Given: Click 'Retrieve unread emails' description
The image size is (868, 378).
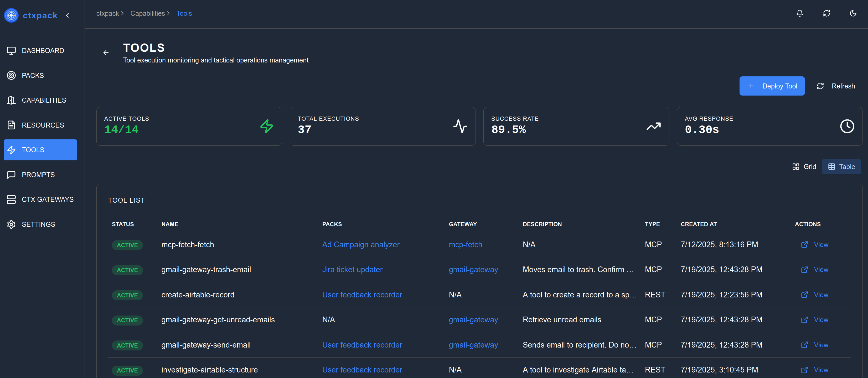Looking at the screenshot, I should (562, 320).
